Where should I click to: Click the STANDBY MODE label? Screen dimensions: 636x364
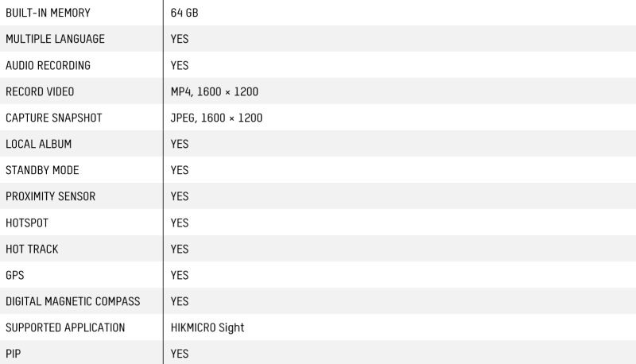tap(42, 170)
